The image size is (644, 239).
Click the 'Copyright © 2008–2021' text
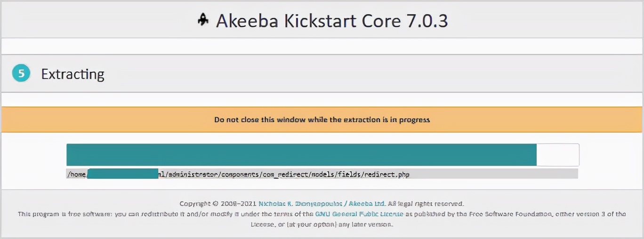pos(218,204)
